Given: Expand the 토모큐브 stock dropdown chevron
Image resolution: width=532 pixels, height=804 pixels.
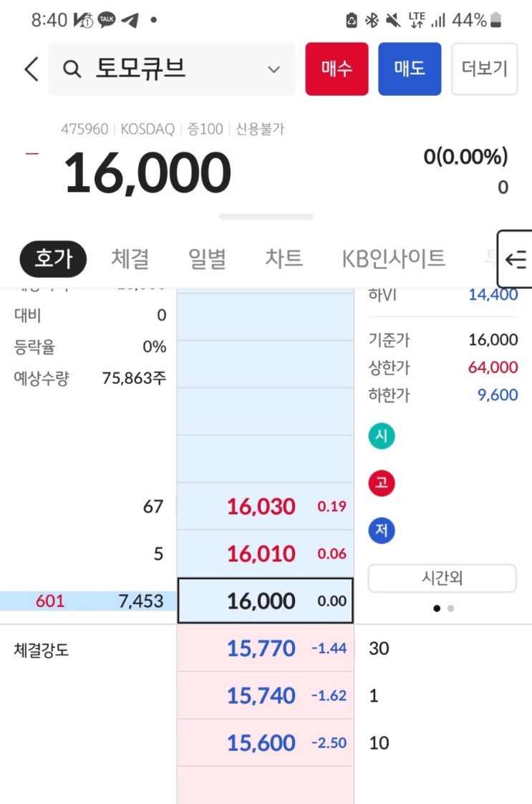Looking at the screenshot, I should click(x=274, y=69).
